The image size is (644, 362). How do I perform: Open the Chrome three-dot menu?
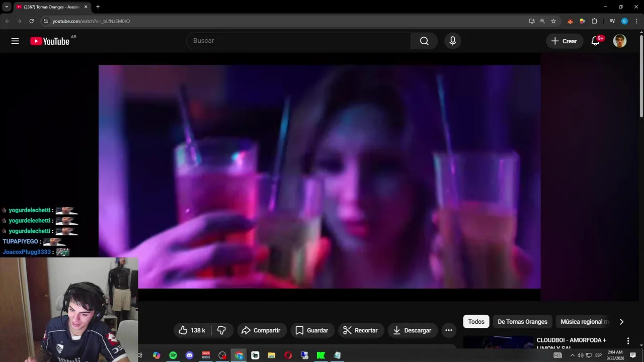(x=636, y=21)
